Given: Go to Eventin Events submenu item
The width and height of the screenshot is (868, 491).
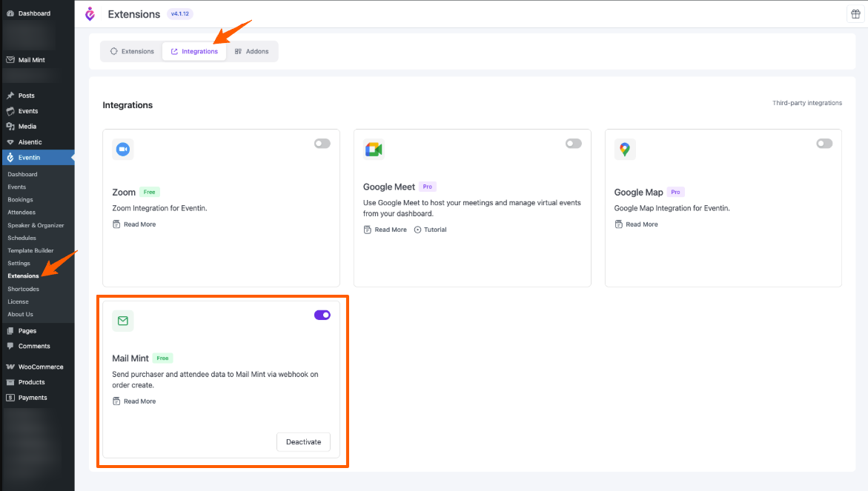Looking at the screenshot, I should point(16,187).
